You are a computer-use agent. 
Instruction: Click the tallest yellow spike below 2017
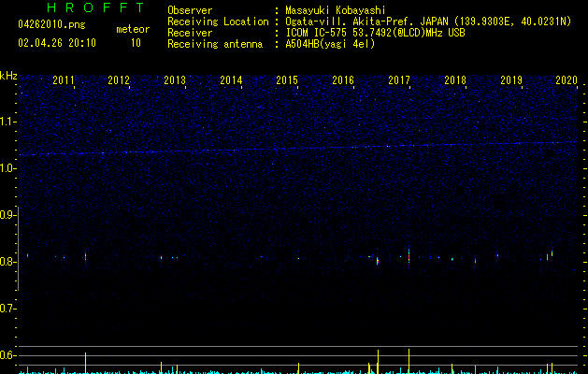tap(409, 361)
